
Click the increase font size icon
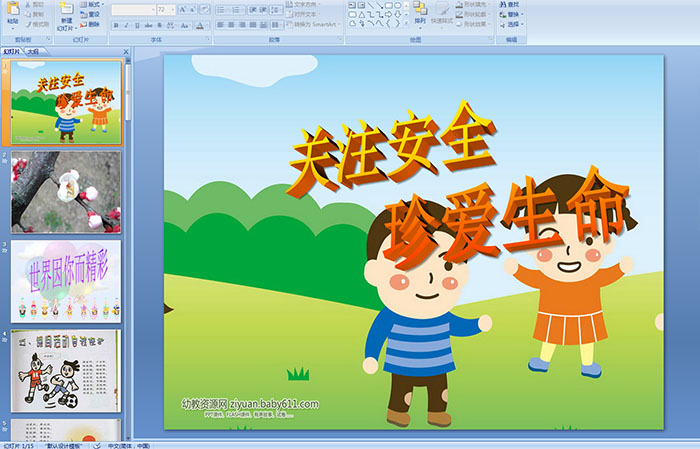pyautogui.click(x=180, y=9)
